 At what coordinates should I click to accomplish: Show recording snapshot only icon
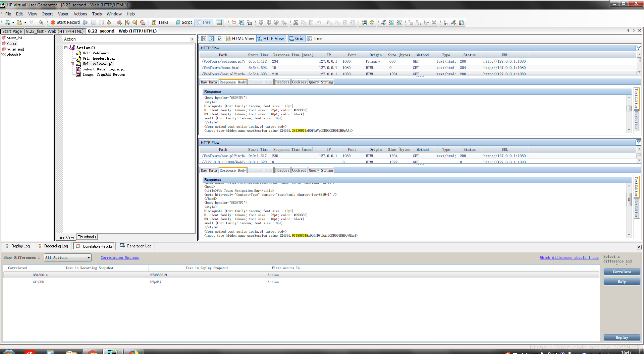204,39
